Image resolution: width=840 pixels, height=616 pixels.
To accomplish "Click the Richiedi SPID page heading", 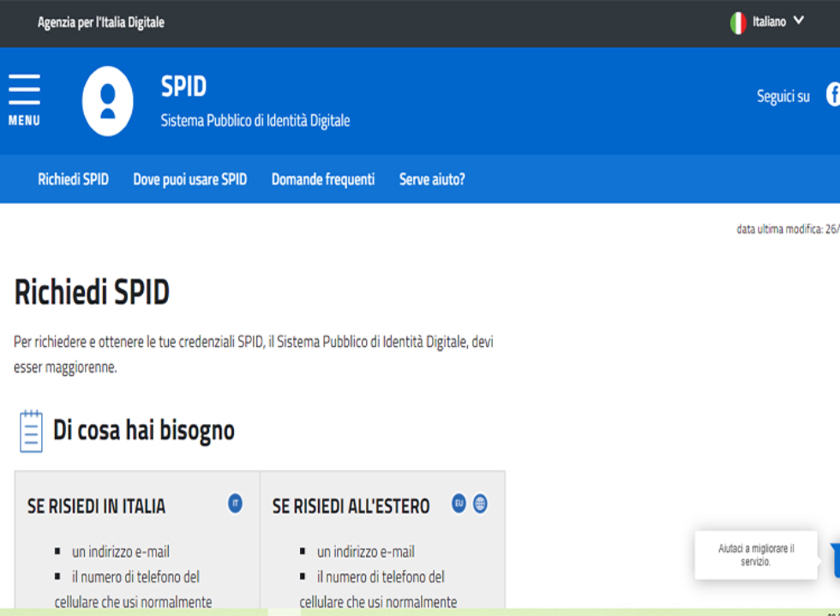I will tap(92, 292).
